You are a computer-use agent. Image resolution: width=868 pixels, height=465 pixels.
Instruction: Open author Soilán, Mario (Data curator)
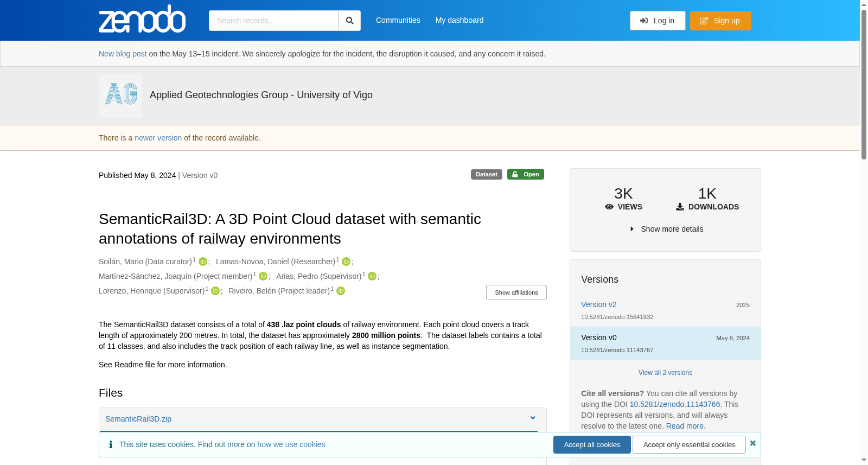tap(145, 262)
